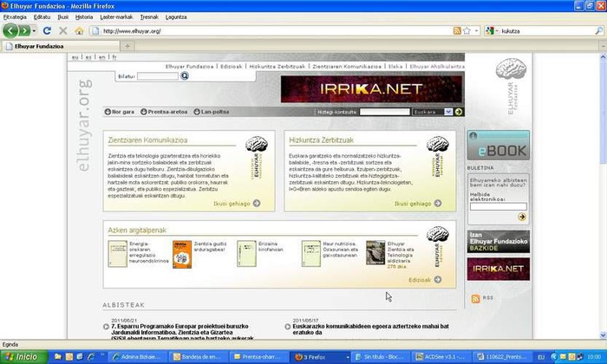Click the Nor gara link

tap(120, 112)
